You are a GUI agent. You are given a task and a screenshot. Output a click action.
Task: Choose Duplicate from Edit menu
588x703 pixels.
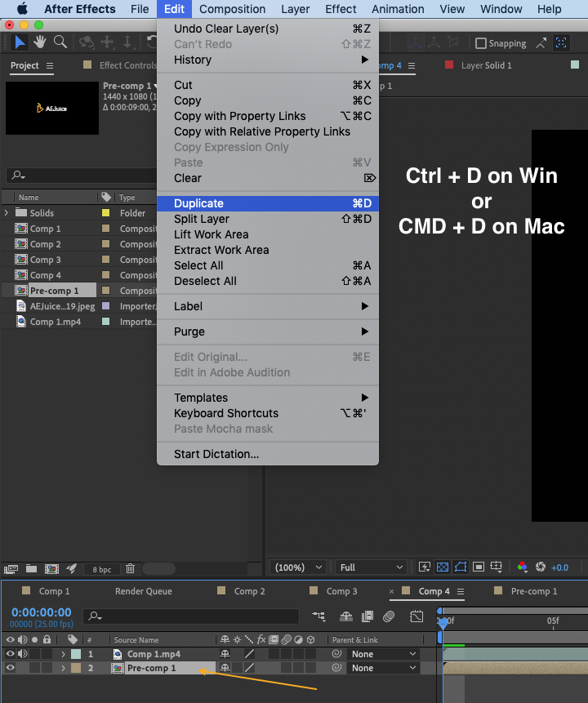pos(268,203)
